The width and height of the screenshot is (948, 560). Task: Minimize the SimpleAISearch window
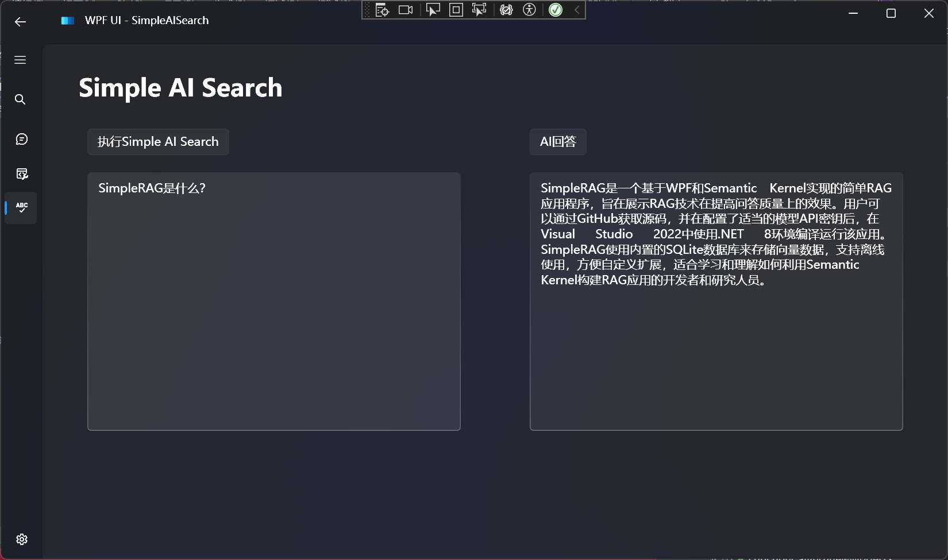853,13
